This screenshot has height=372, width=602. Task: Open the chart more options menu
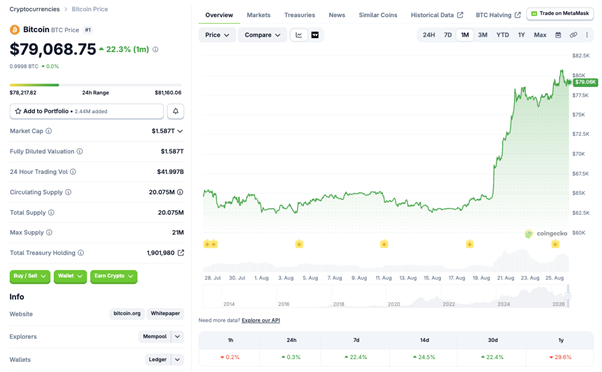587,35
